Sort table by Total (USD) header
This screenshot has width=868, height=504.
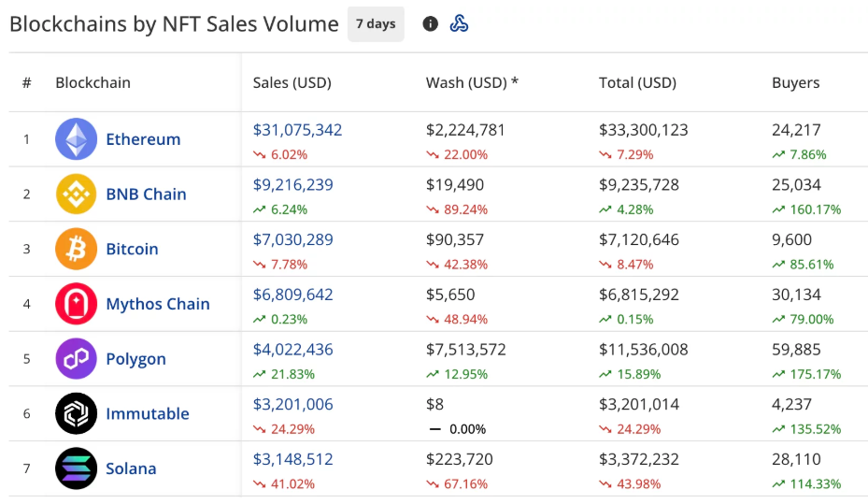[x=637, y=82]
